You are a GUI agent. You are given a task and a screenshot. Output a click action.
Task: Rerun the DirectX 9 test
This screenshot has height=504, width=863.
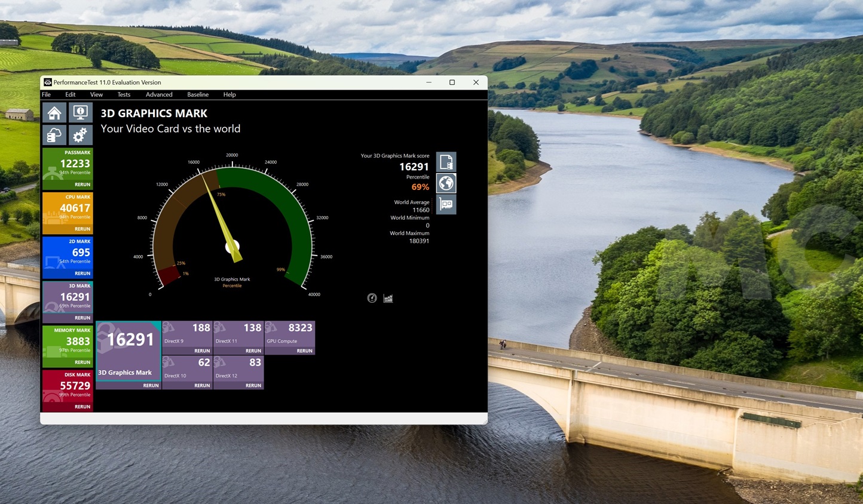coord(202,351)
